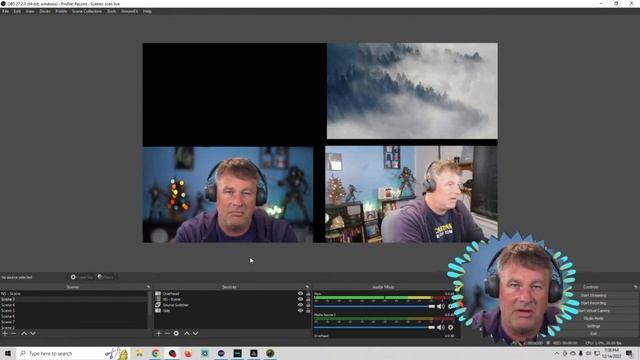Mute the Media Source 2 speaker
Image resolution: width=640 pixels, height=360 pixels.
[441, 327]
